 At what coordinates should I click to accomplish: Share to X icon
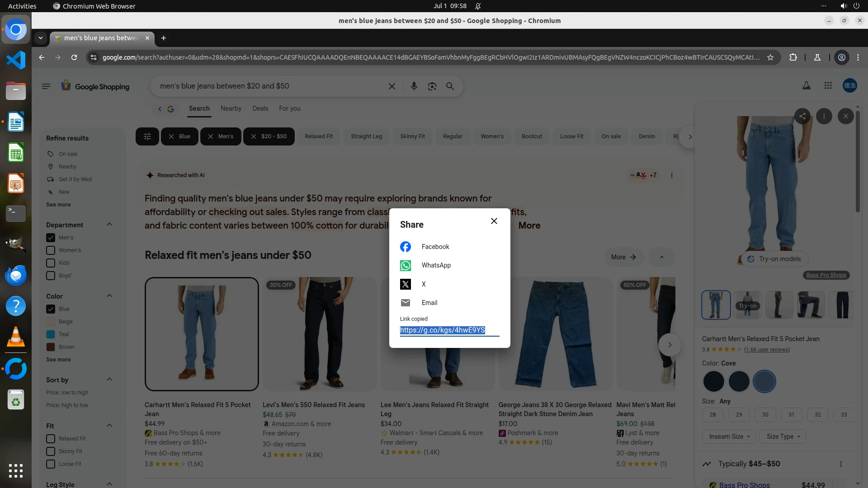(x=406, y=284)
